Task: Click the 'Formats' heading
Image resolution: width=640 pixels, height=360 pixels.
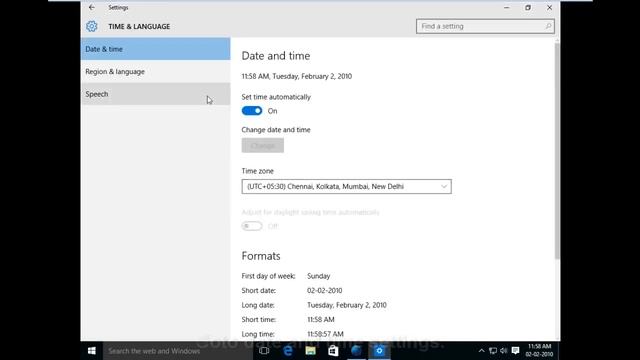Action: [x=261, y=256]
